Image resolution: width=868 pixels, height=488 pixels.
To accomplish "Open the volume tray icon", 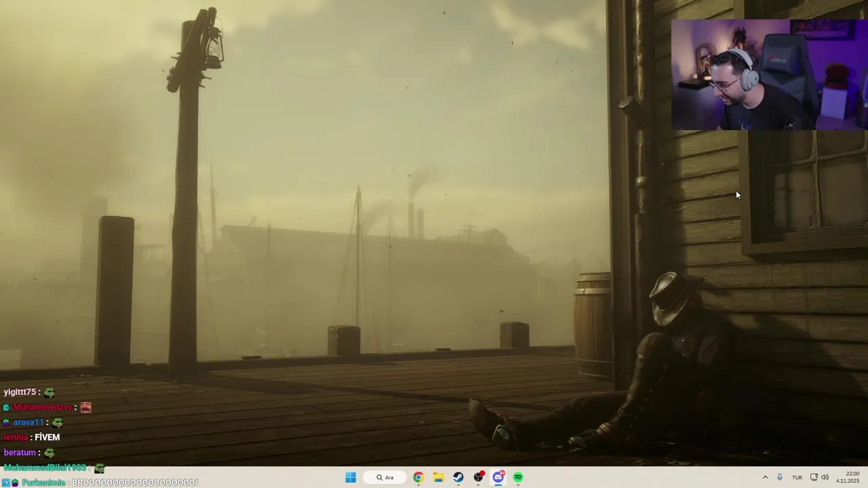I will pyautogui.click(x=825, y=477).
